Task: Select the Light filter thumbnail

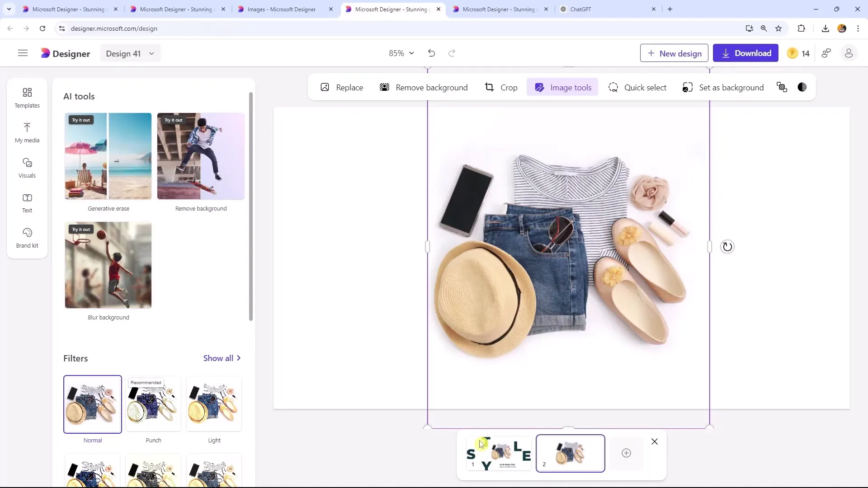Action: (x=213, y=405)
